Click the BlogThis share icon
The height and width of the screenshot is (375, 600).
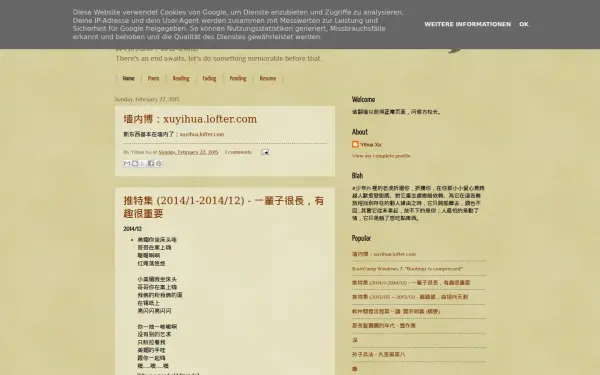coord(135,163)
